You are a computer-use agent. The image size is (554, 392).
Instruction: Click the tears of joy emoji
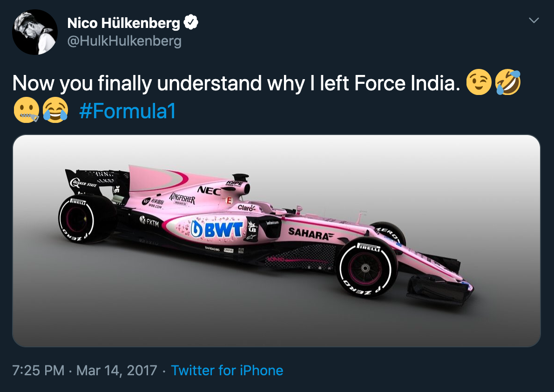click(55, 112)
